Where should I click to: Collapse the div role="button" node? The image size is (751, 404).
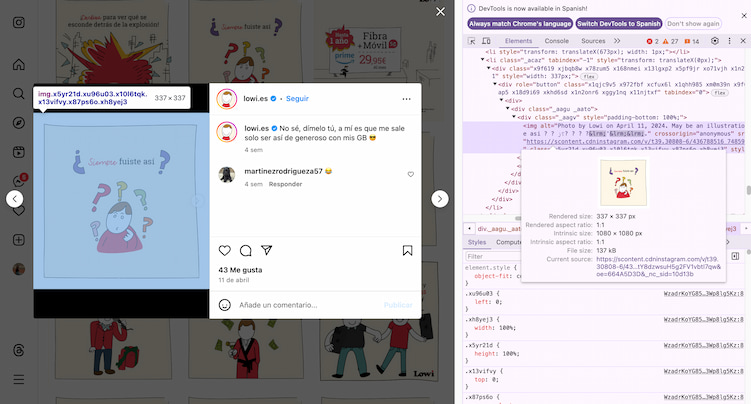click(495, 84)
